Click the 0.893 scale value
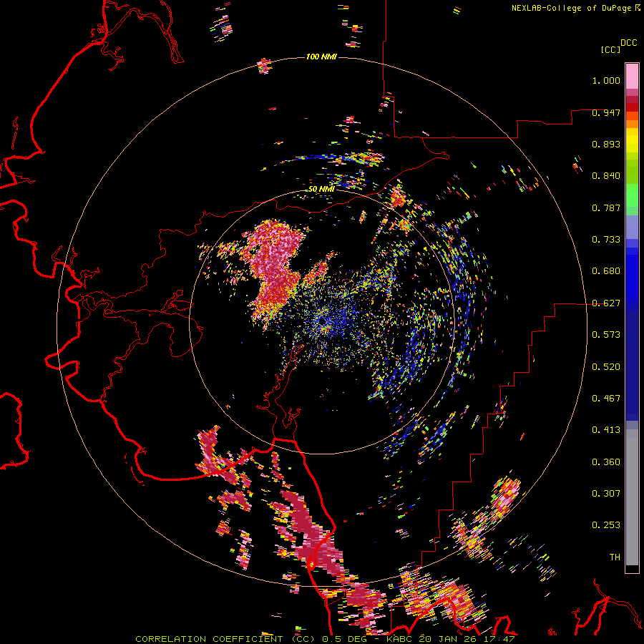 (606, 144)
